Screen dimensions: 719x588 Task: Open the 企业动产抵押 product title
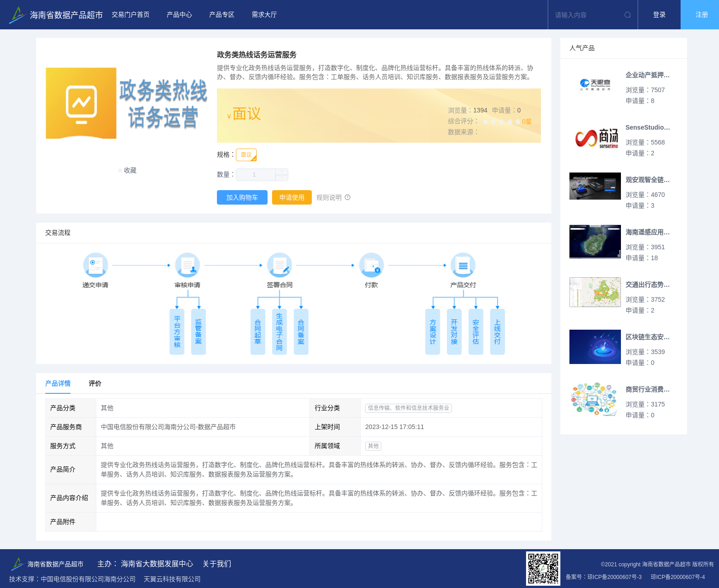648,75
